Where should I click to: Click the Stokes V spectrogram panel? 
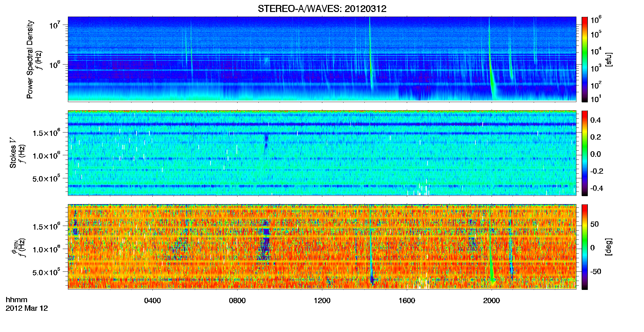coord(322,153)
